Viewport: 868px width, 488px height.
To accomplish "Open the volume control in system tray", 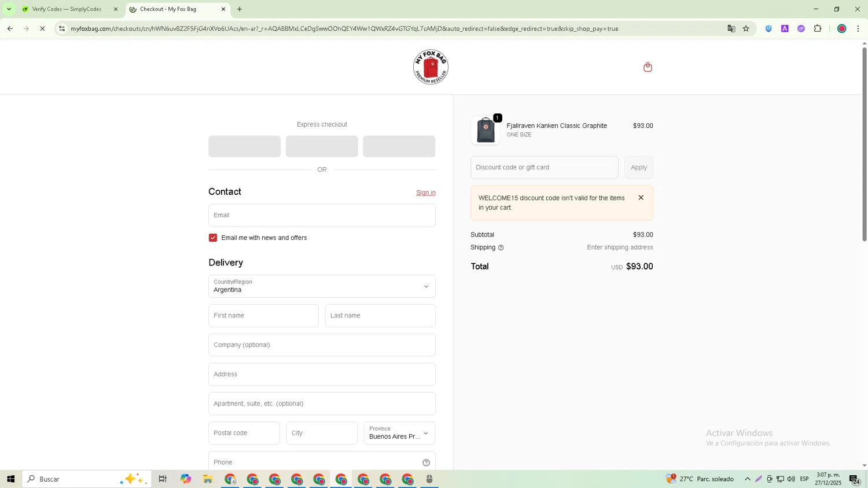I will click(x=791, y=479).
